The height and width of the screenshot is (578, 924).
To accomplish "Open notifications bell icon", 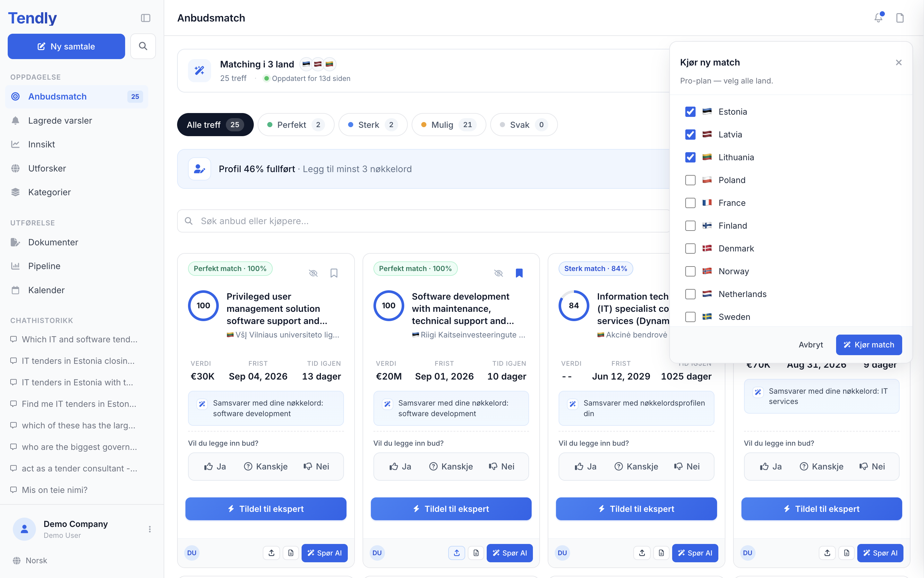I will [x=878, y=18].
